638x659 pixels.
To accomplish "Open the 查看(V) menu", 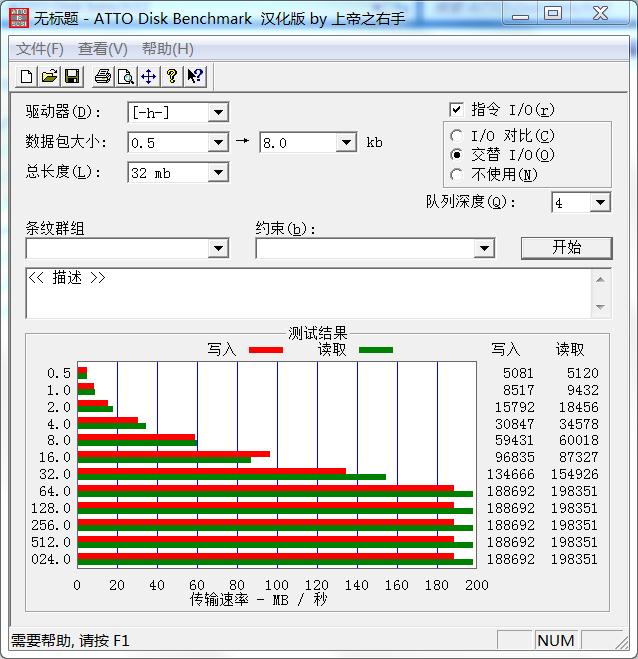I will [x=103, y=49].
